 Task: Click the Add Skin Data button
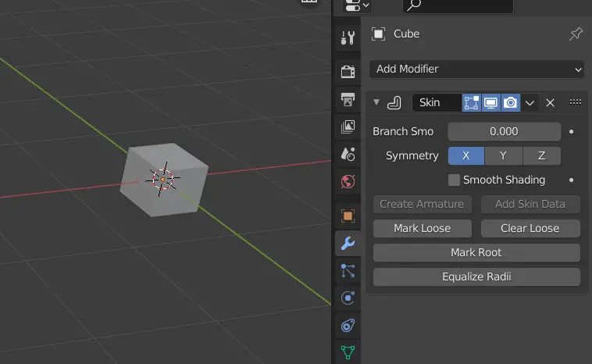(530, 204)
